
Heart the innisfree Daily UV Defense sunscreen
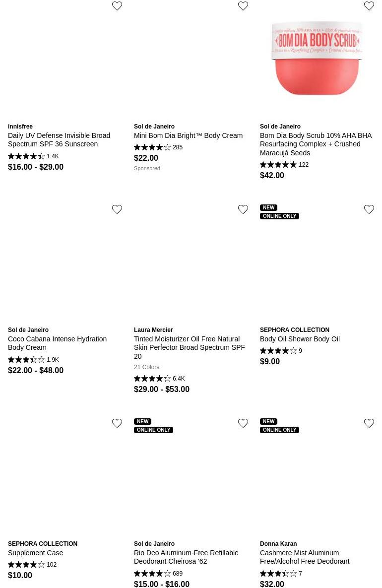point(117,6)
